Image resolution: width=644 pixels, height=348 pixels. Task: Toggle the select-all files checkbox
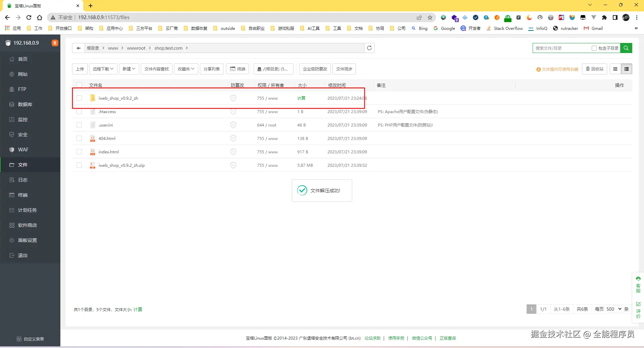click(x=79, y=85)
